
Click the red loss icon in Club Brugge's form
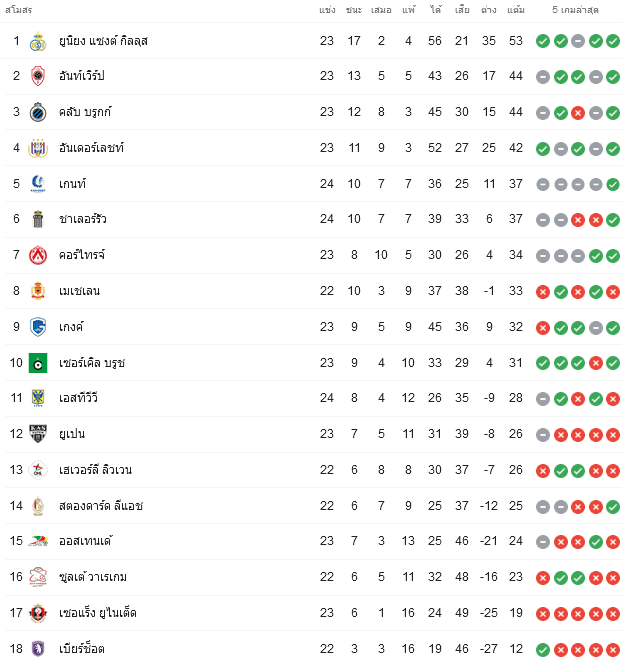tap(578, 113)
